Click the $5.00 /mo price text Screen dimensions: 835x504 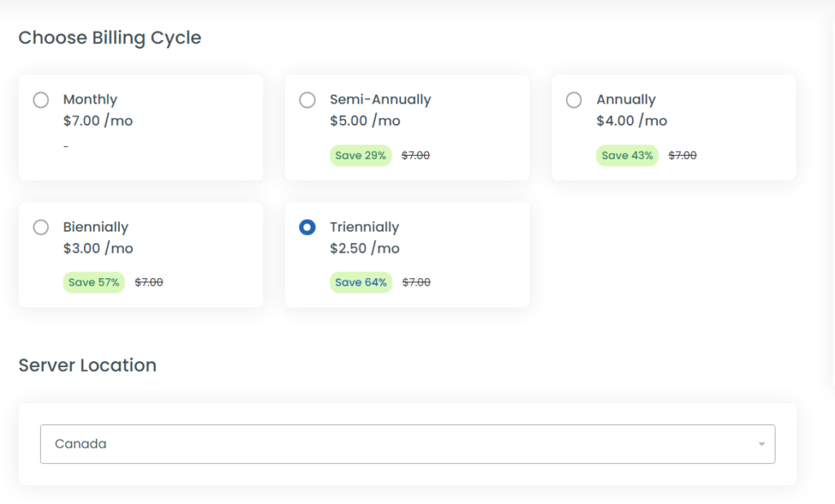[x=364, y=121]
